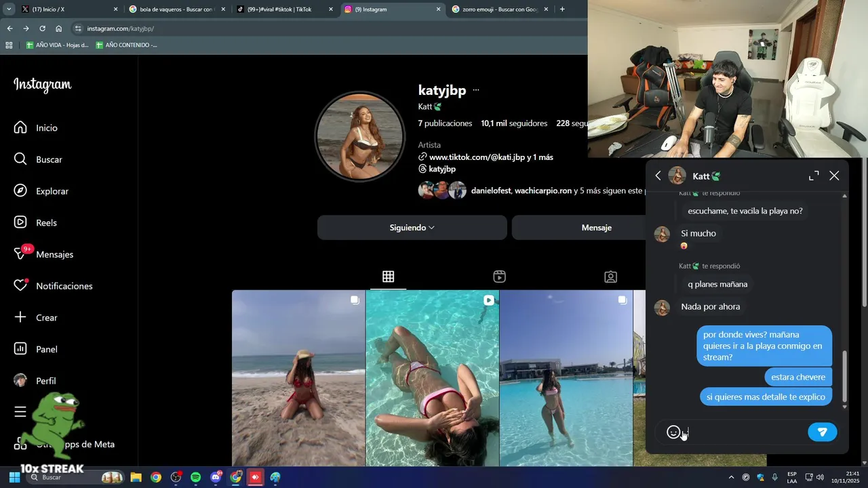Click browser home button
This screenshot has height=488, width=868.
point(59,28)
